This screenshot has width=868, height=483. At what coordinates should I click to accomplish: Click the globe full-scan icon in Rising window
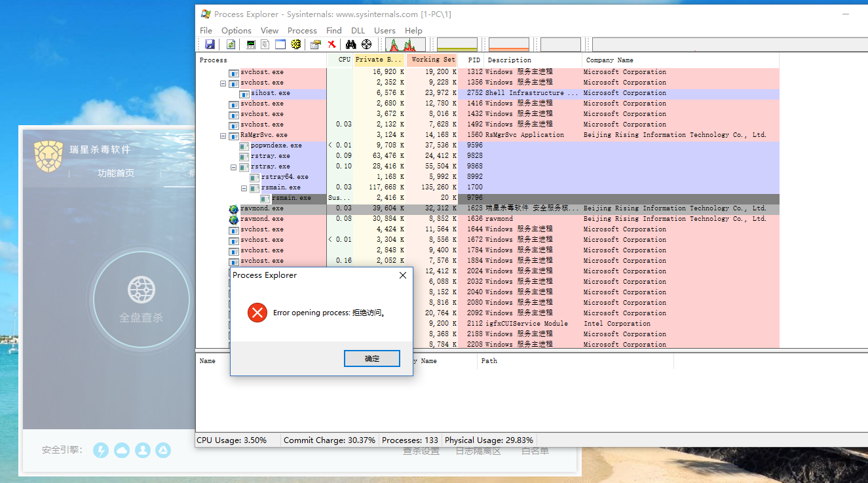click(x=141, y=290)
